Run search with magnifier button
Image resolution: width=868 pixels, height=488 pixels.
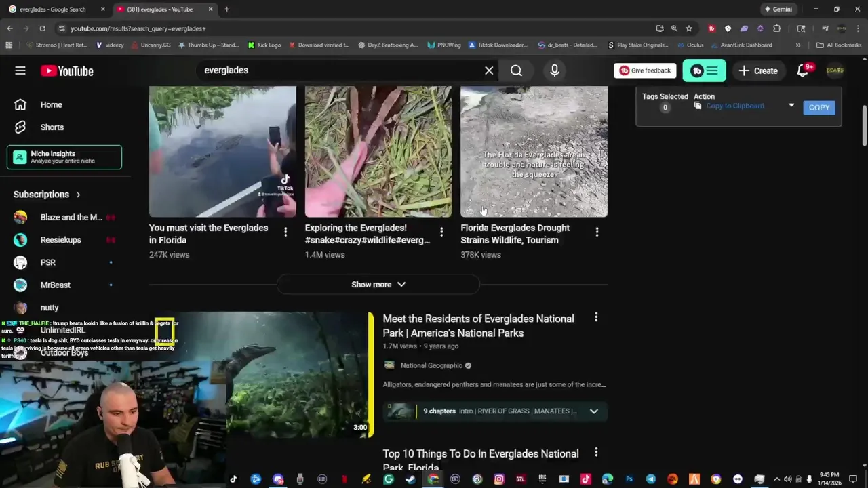click(516, 70)
